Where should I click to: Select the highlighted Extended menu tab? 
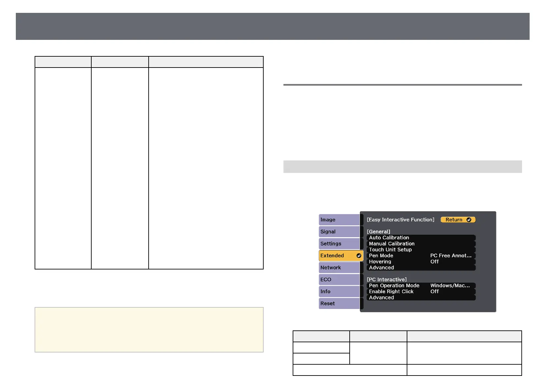pos(341,256)
